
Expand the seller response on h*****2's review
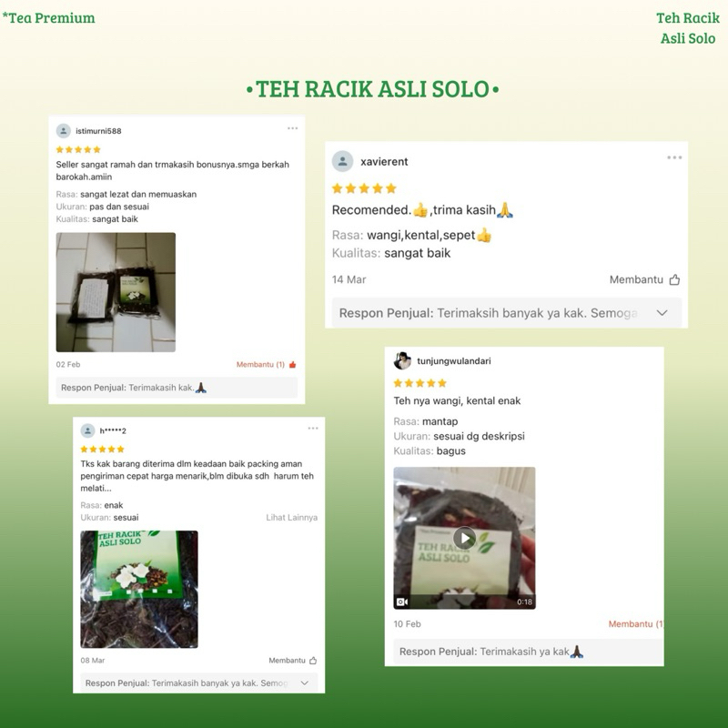pos(305,683)
